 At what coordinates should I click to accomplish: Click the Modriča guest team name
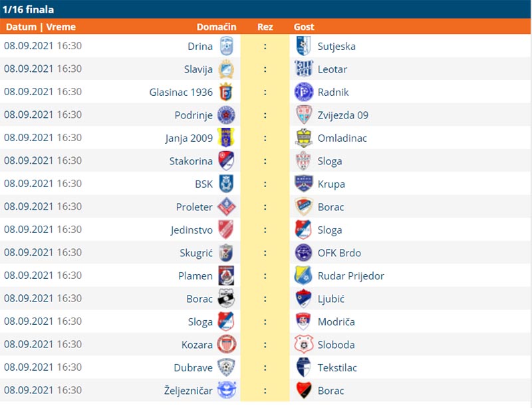[x=336, y=321]
